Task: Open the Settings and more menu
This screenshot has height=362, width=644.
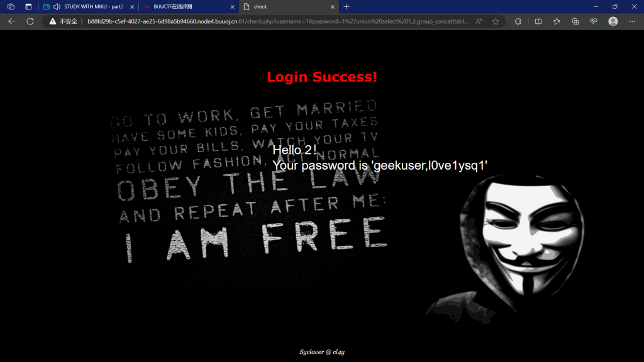Action: (x=632, y=21)
